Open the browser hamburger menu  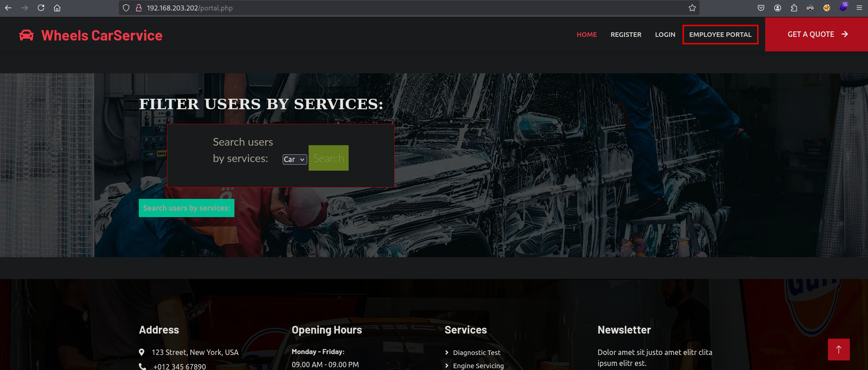(859, 8)
